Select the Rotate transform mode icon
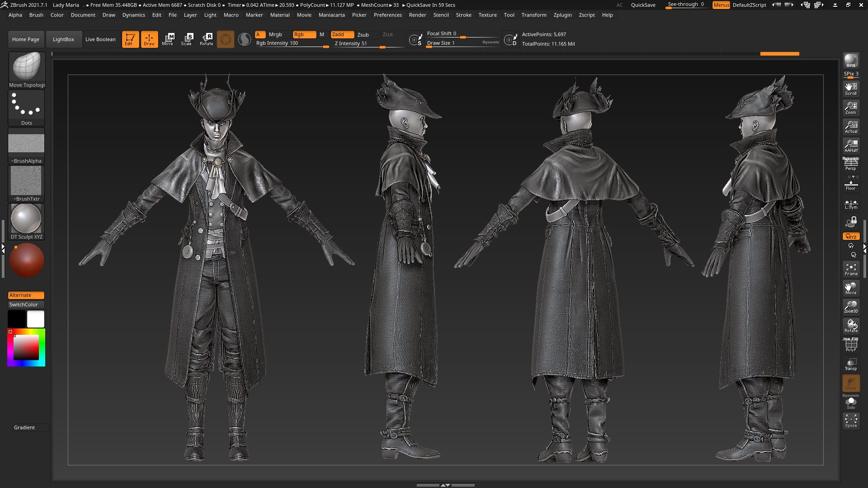This screenshot has width=868, height=488. pos(207,39)
